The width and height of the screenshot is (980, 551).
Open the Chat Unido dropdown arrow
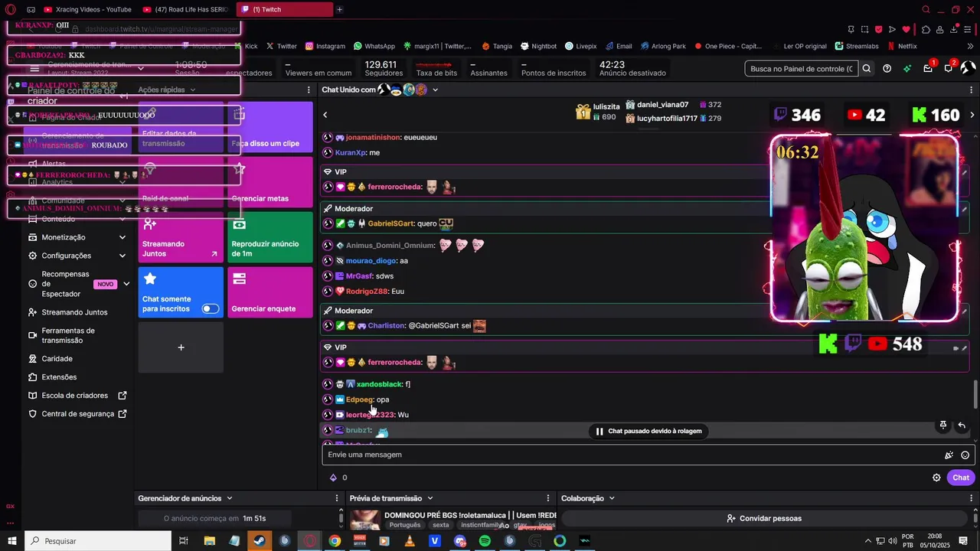point(435,90)
